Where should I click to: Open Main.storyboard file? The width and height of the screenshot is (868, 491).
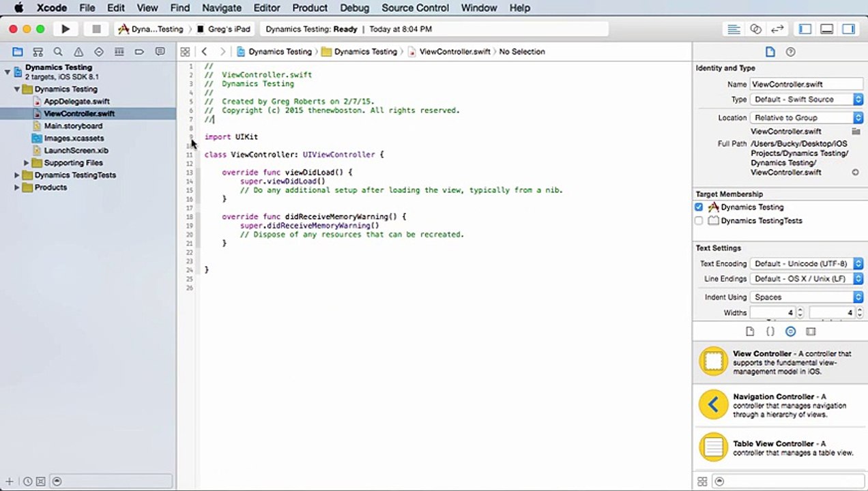point(73,126)
